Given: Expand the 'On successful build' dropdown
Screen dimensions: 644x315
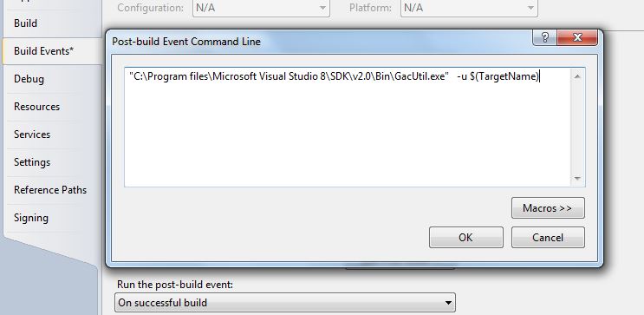Looking at the screenshot, I should coord(285,303).
